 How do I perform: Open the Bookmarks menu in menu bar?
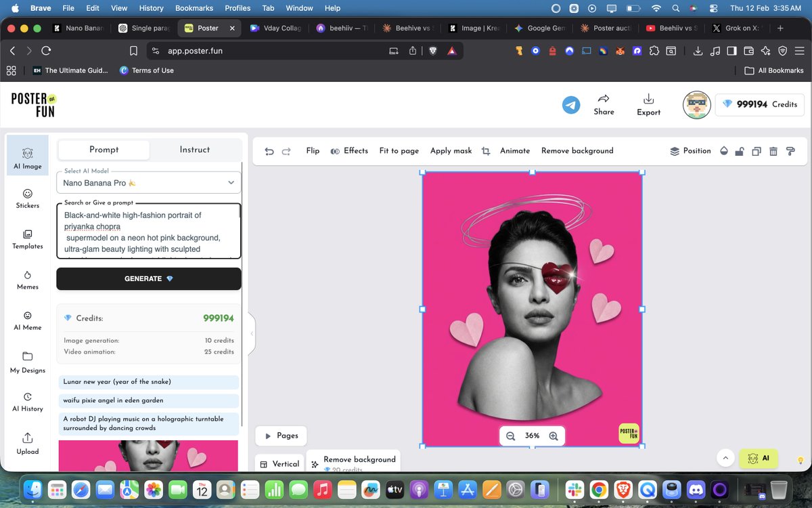coord(194,8)
